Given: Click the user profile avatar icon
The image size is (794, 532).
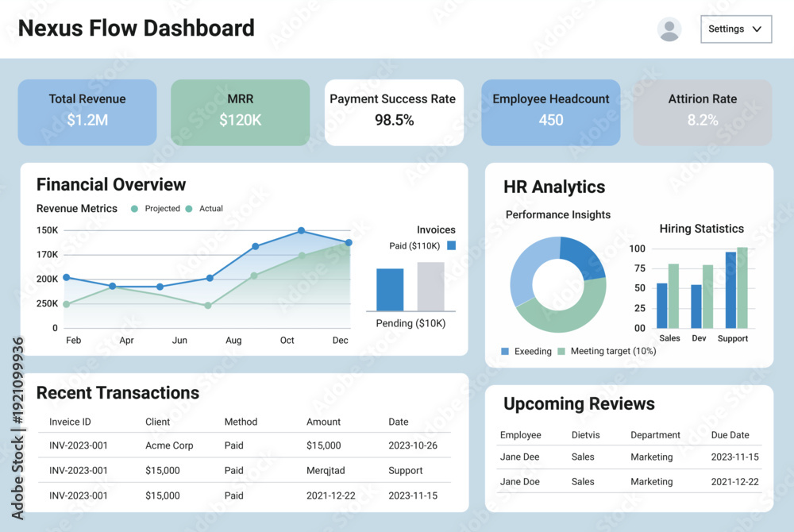Looking at the screenshot, I should pyautogui.click(x=669, y=29).
